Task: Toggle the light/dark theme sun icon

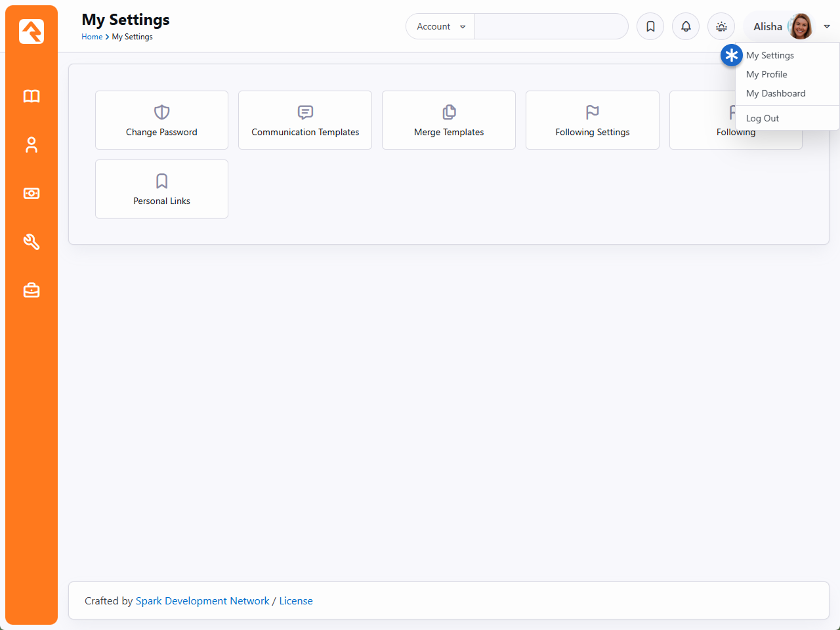Action: [721, 26]
